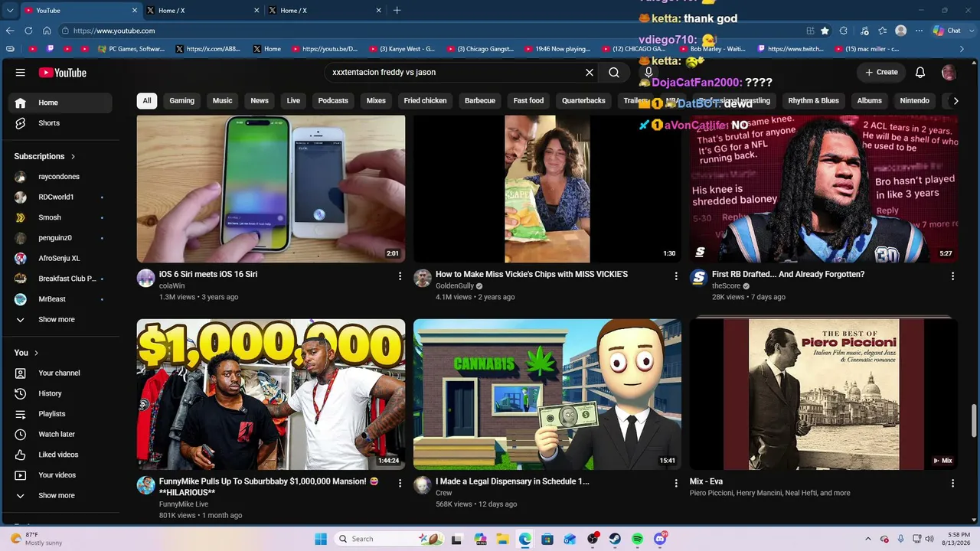Open the Kanye West bookmark
Image resolution: width=980 pixels, height=551 pixels.
pos(403,49)
